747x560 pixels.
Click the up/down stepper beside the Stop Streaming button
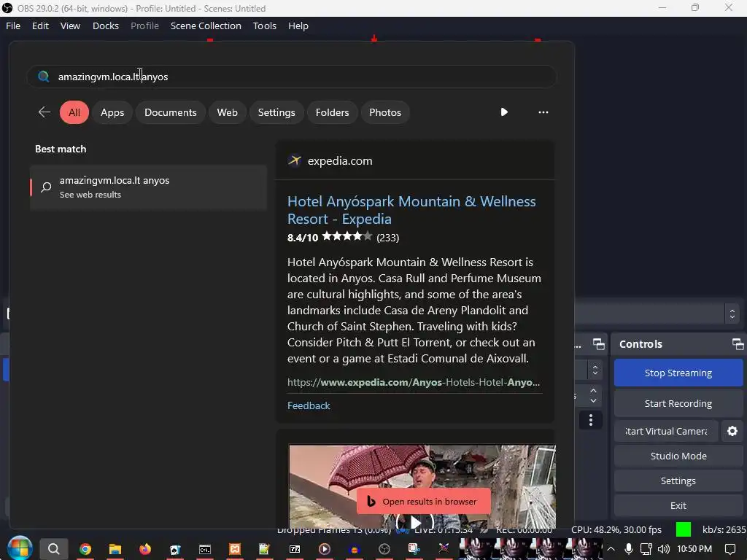coord(595,370)
